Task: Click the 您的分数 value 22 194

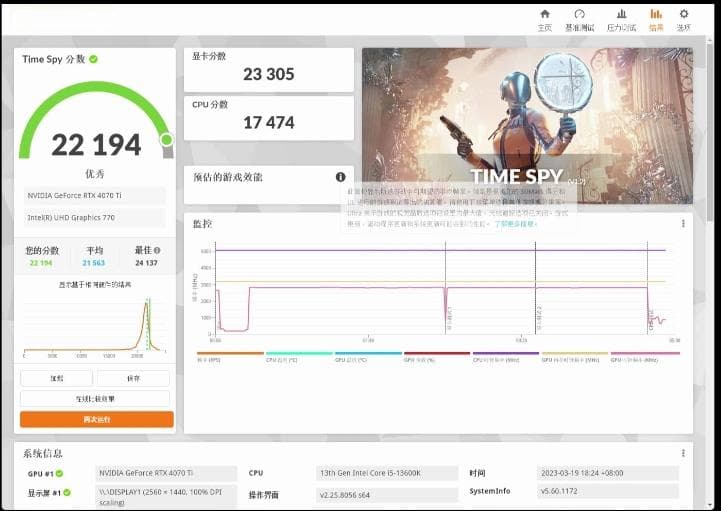Action: tap(41, 263)
